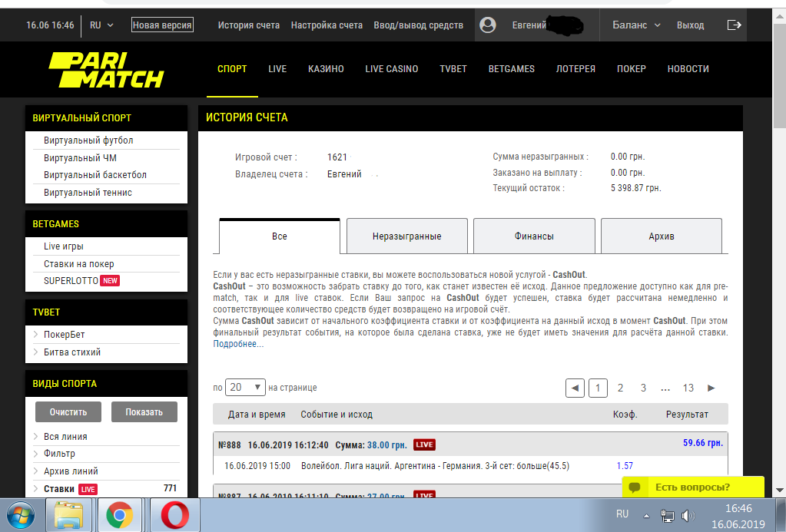Go to page 3 of history
Screen dimensions: 786x532
click(643, 388)
